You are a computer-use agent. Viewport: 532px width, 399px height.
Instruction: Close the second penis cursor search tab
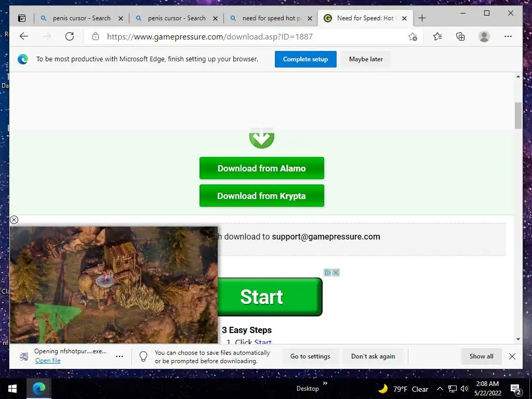tap(215, 19)
